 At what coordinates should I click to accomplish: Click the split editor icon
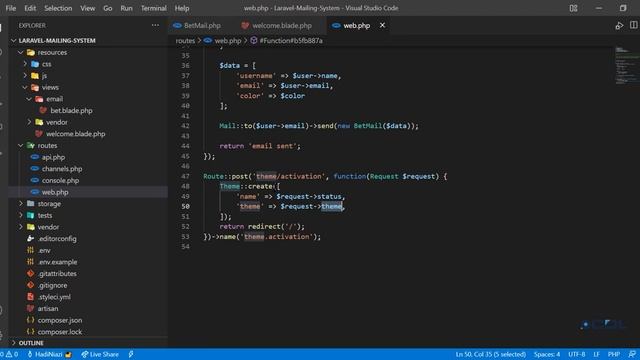click(633, 25)
